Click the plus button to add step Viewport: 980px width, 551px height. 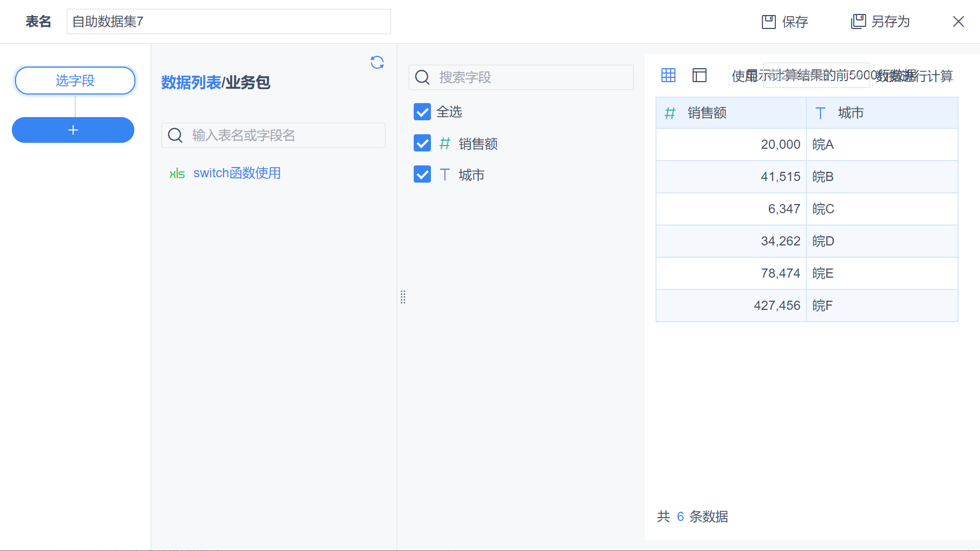click(x=73, y=130)
